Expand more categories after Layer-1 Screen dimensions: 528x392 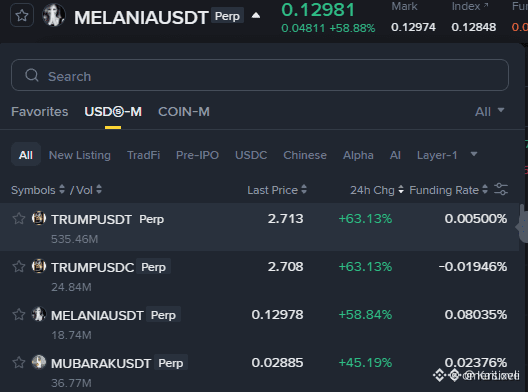(x=474, y=154)
